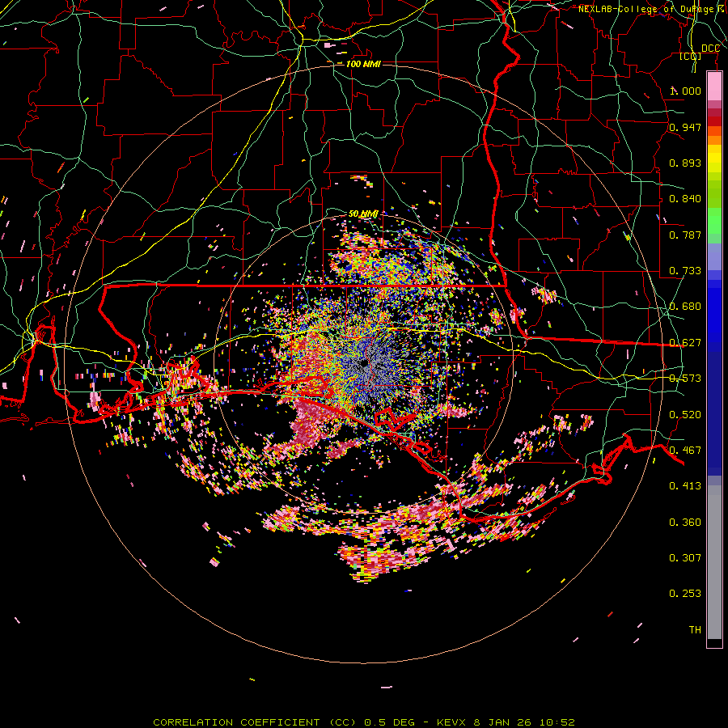Click the 0.787 legend value
The height and width of the screenshot is (728, 728).
685,235
